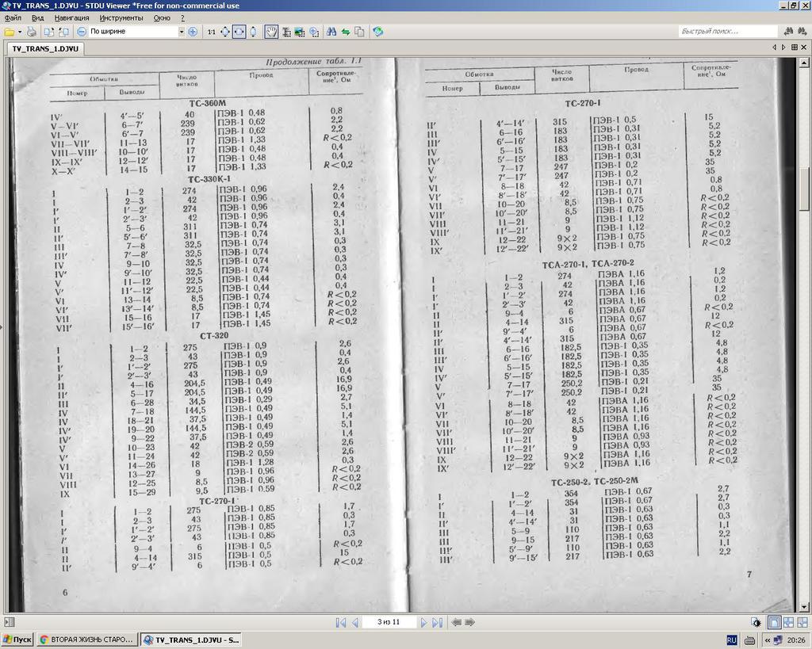Switch to TV_TRANS_1.DJVU document tab

coord(45,48)
